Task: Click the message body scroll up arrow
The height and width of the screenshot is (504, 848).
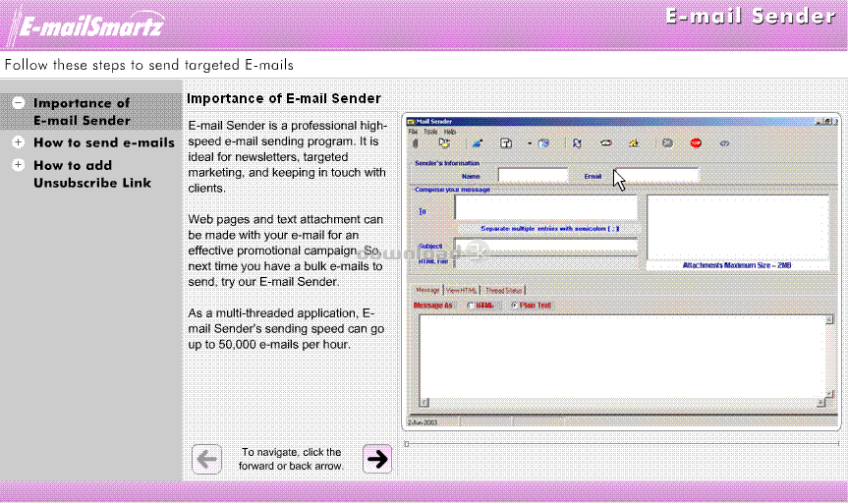Action: (829, 320)
